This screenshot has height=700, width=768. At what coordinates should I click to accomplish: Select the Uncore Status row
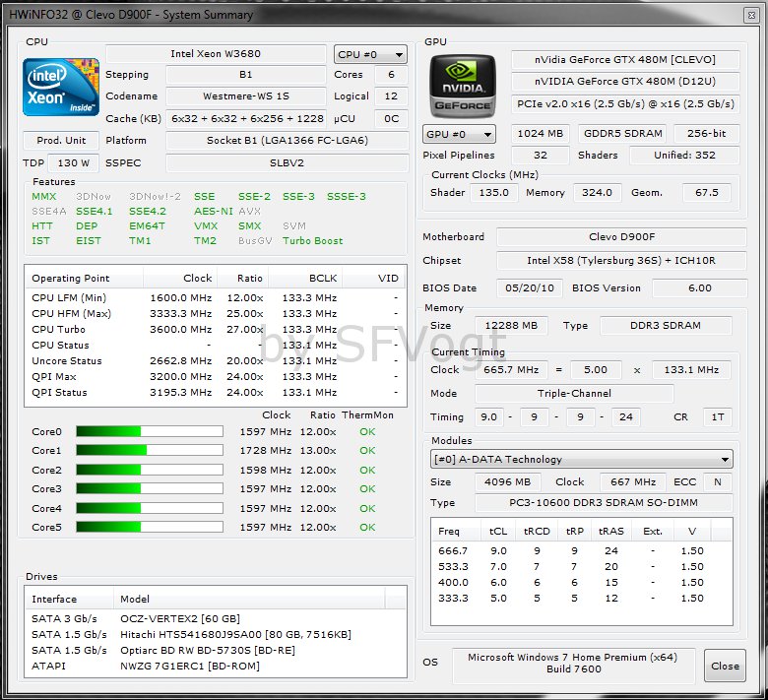coord(216,360)
